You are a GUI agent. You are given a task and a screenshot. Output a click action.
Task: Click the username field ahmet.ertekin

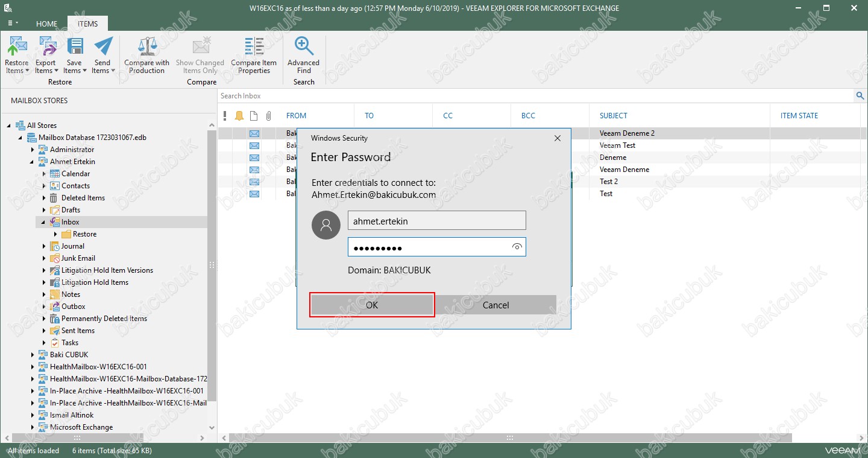[437, 220]
